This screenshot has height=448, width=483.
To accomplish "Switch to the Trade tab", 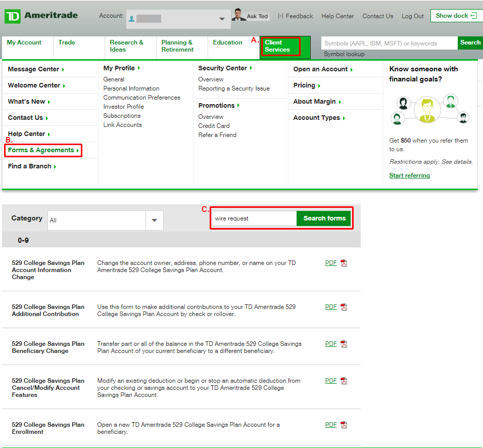I will [66, 42].
